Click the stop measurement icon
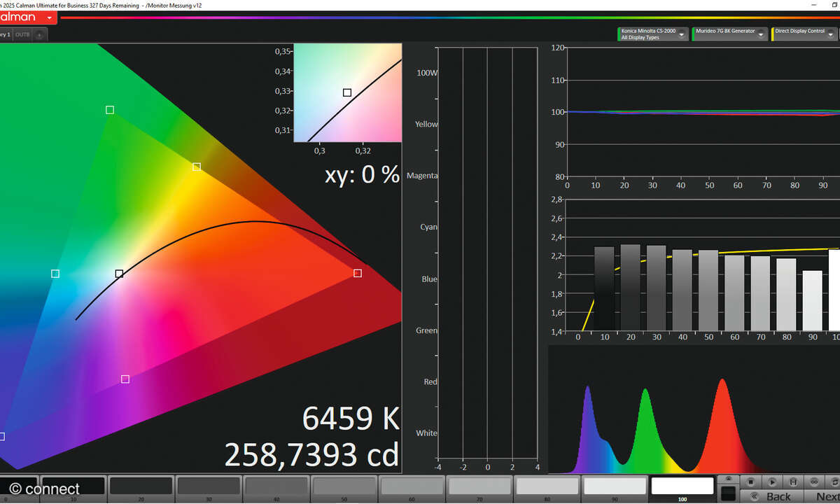The width and height of the screenshot is (840, 504). point(751,479)
